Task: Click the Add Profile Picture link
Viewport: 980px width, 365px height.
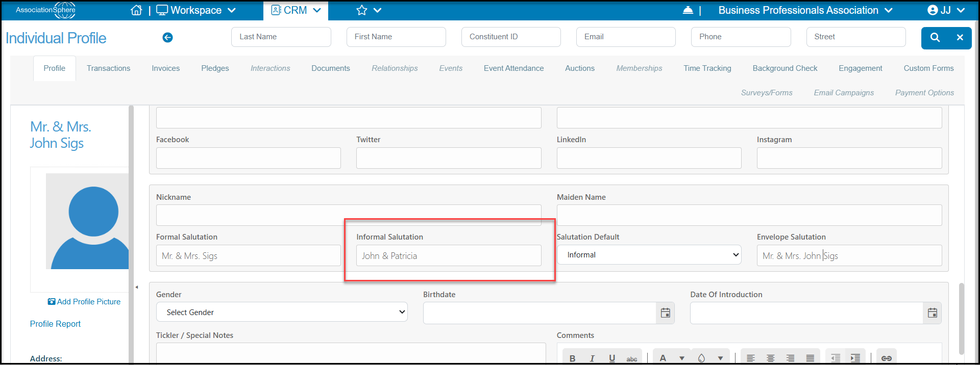Action: point(84,302)
